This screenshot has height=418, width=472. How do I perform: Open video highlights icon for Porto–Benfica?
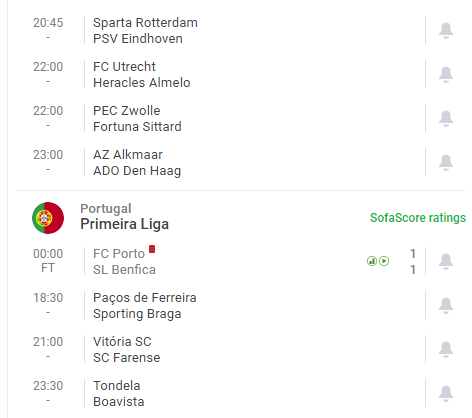[384, 261]
